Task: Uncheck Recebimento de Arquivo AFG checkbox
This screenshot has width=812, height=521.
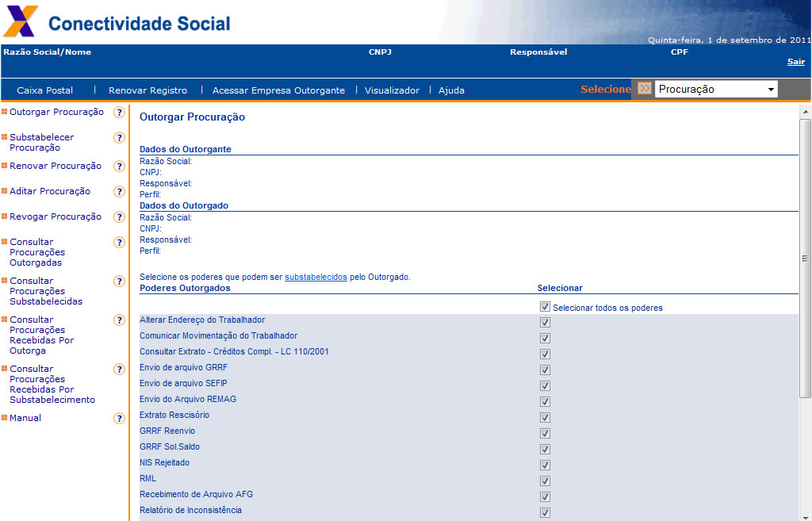Action: [x=545, y=496]
